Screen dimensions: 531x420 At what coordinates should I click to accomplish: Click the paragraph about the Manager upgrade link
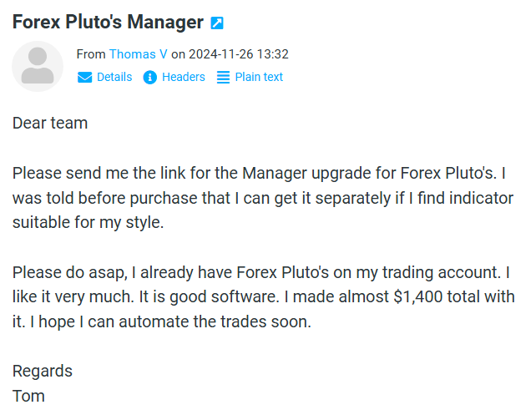pyautogui.click(x=263, y=198)
